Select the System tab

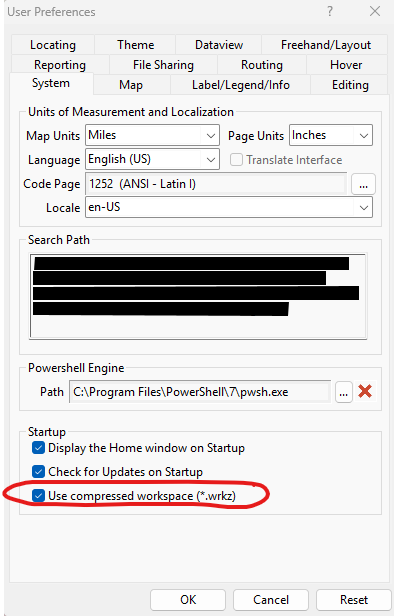[x=51, y=83]
